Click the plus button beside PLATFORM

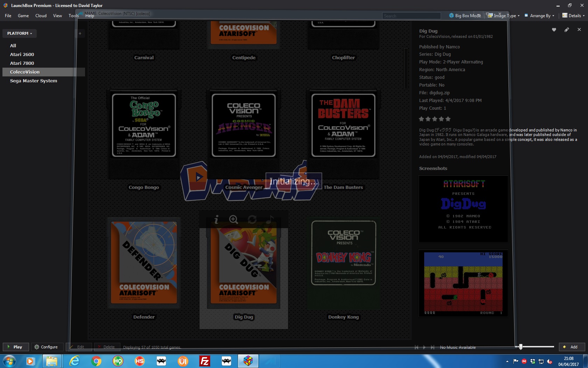[80, 33]
